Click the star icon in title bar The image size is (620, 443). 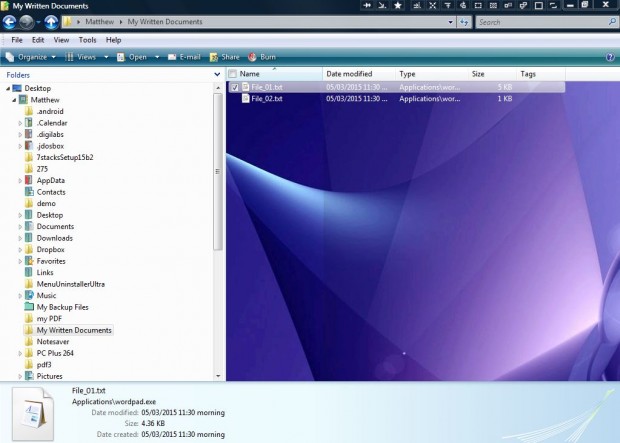point(399,6)
